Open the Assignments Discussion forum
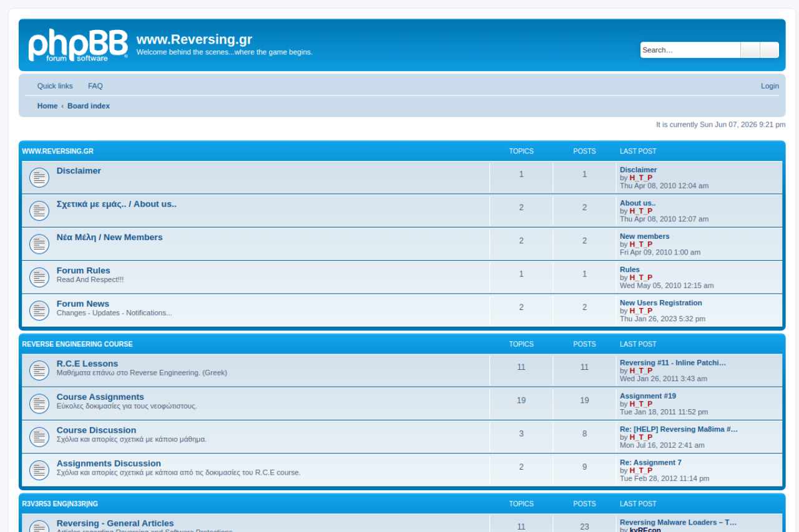The height and width of the screenshot is (532, 799). (109, 463)
